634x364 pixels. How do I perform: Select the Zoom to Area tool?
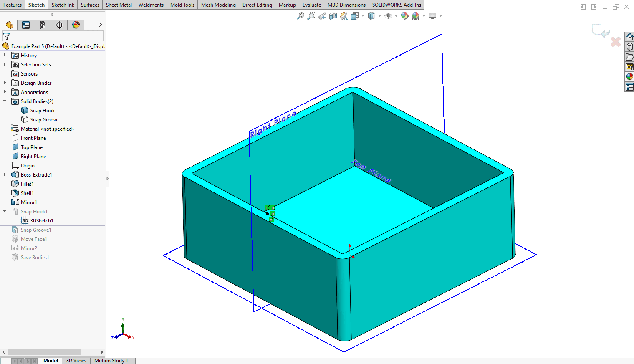311,16
